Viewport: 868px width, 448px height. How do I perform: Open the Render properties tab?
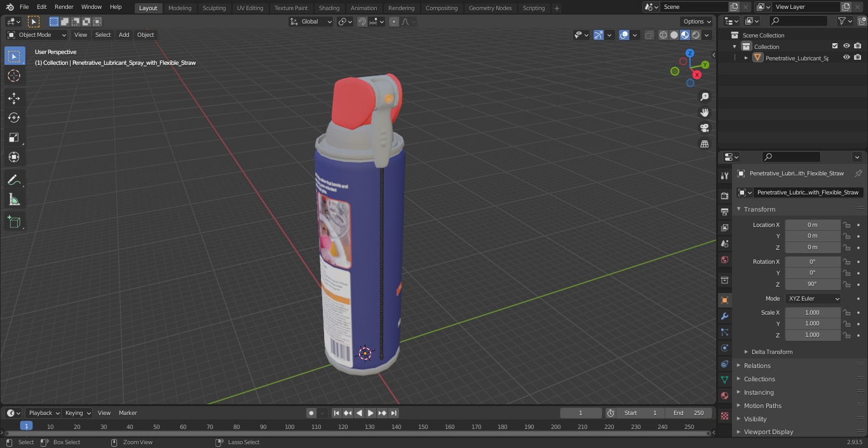click(x=724, y=196)
